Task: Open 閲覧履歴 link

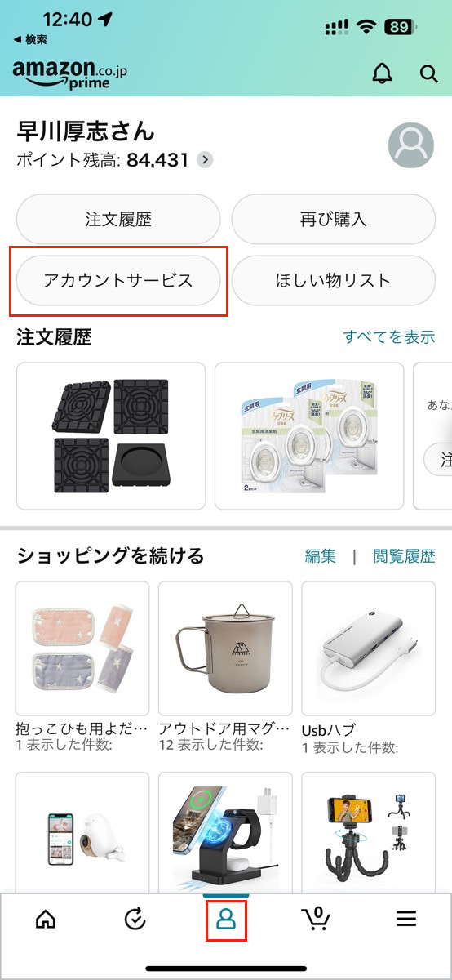Action: [x=404, y=556]
